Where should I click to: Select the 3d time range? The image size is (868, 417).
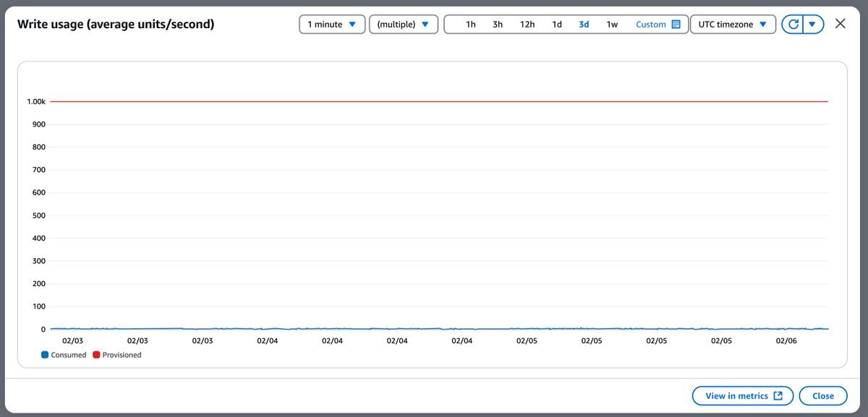click(x=584, y=25)
